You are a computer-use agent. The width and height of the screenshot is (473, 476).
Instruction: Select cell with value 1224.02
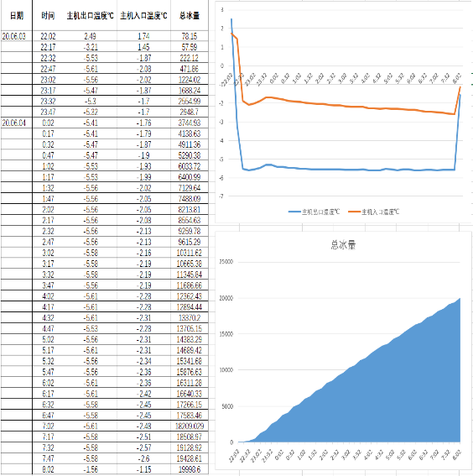(x=190, y=80)
